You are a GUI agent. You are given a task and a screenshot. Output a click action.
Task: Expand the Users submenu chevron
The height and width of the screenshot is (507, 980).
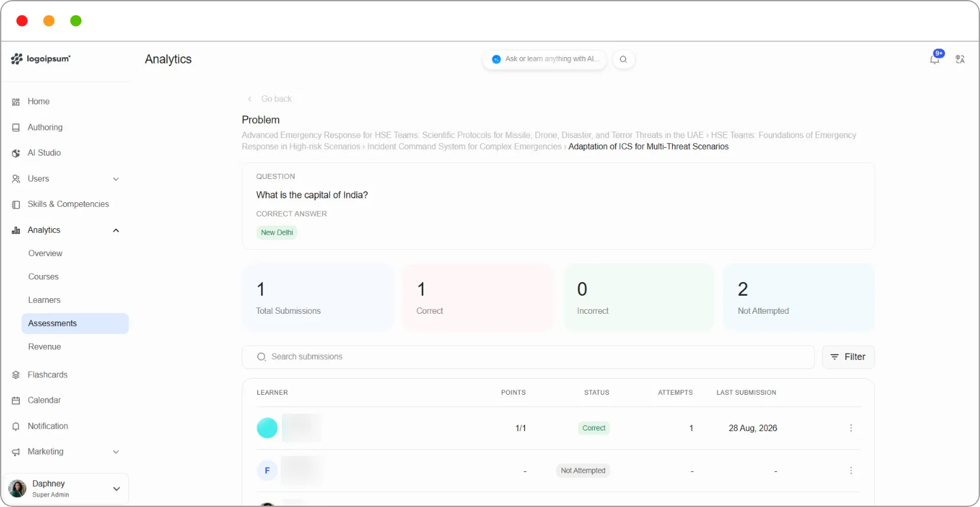pos(116,179)
